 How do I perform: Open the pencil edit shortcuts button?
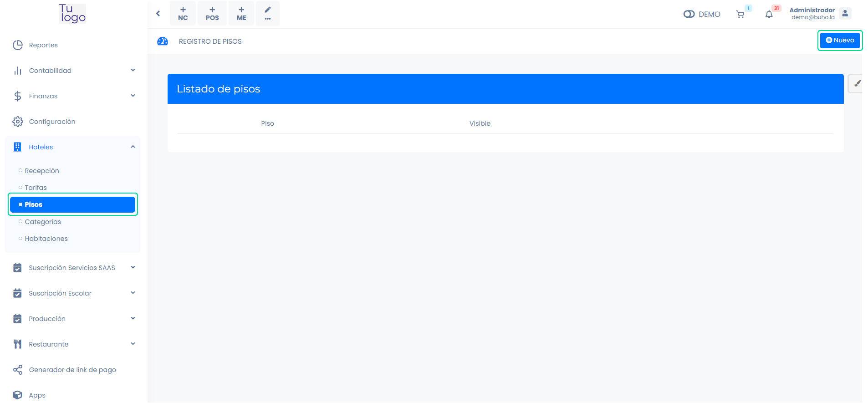(x=267, y=13)
